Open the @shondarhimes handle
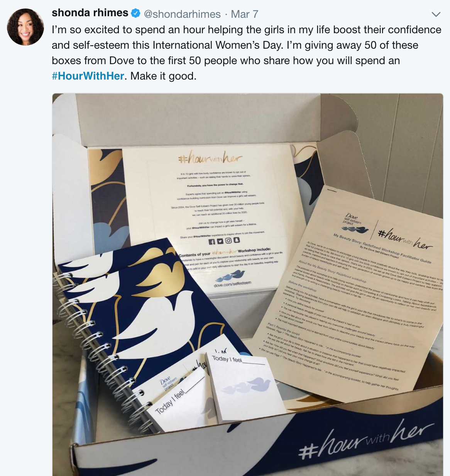This screenshot has width=450, height=476. tap(182, 14)
